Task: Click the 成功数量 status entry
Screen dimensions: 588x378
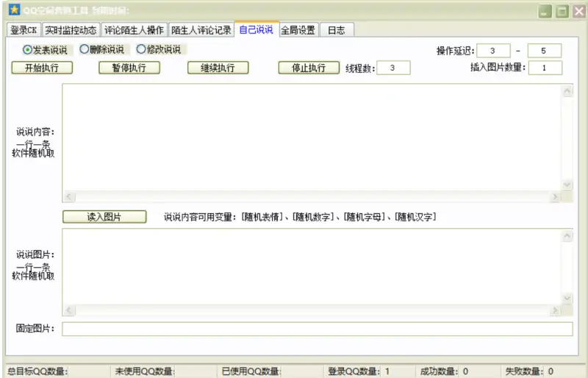Action: click(x=444, y=371)
